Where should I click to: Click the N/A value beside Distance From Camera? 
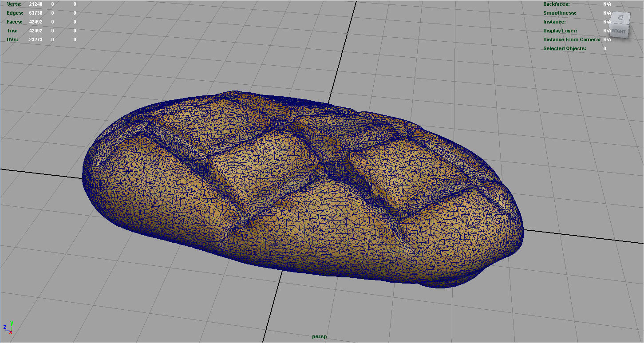(x=607, y=39)
